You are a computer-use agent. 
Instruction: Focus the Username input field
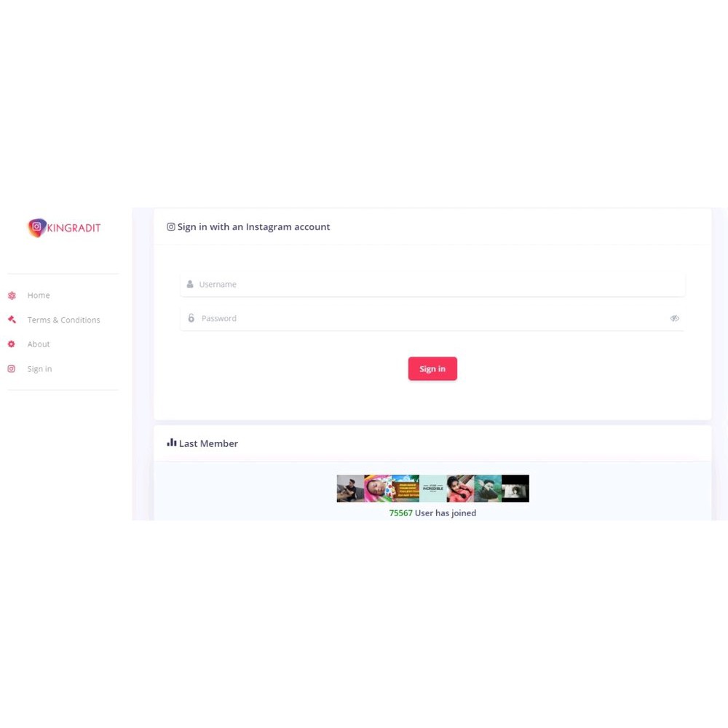432,284
